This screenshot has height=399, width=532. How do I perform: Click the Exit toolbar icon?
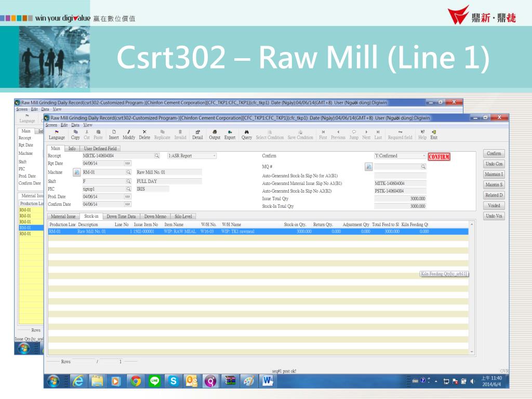(x=434, y=135)
